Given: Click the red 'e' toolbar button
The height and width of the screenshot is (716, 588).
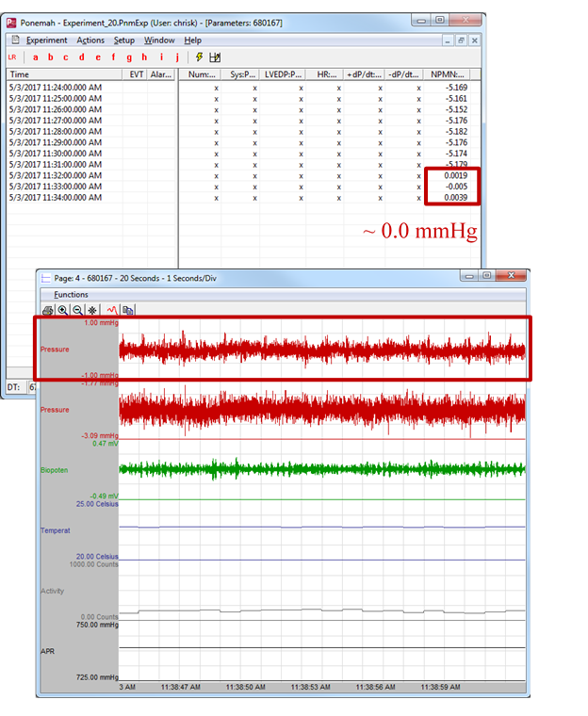Looking at the screenshot, I should pyautogui.click(x=98, y=57).
